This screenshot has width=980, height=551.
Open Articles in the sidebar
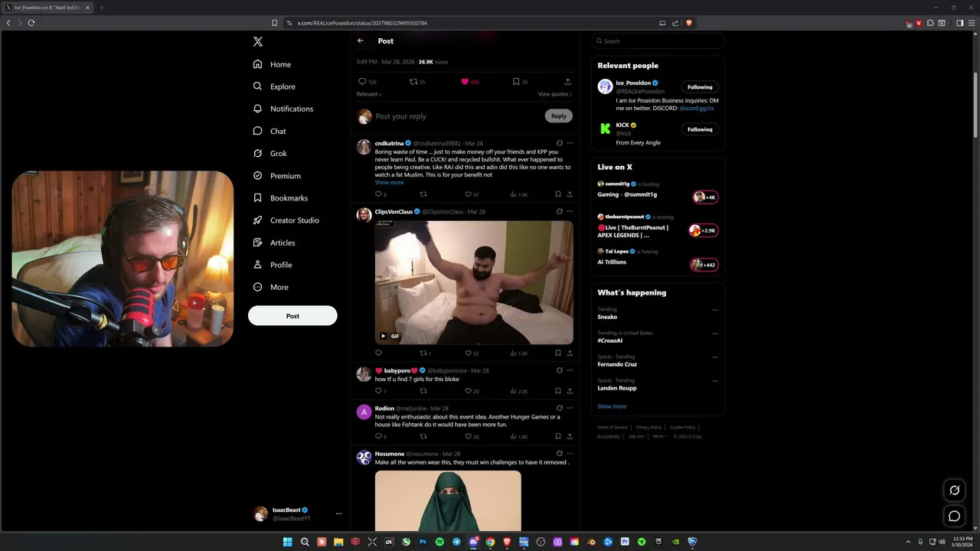(x=273, y=242)
